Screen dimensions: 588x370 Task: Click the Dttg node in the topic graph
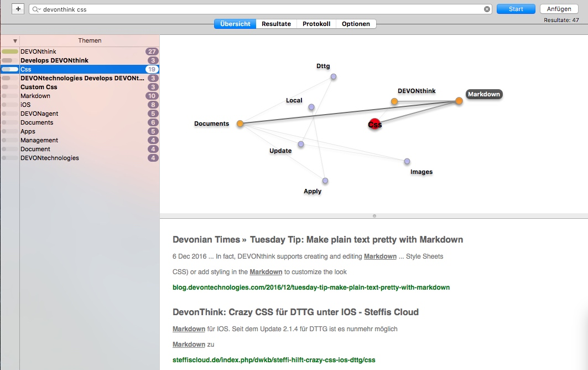click(x=334, y=76)
